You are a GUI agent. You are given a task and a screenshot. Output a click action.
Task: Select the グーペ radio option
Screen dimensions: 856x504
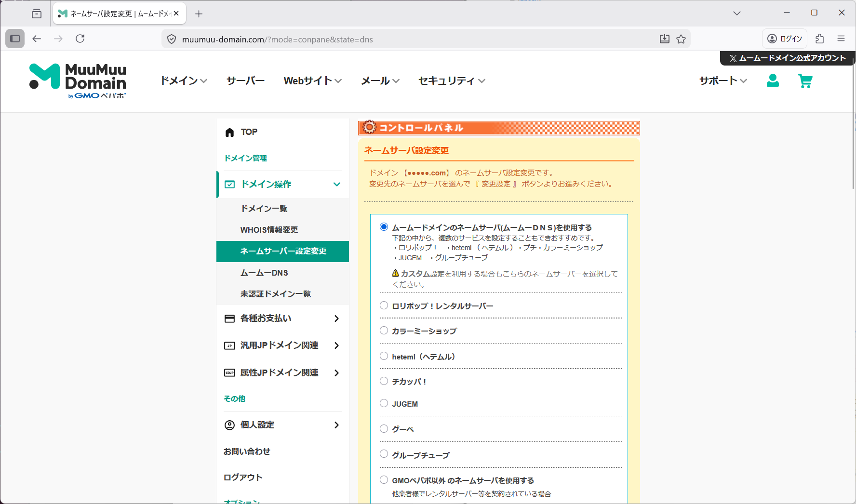click(x=384, y=429)
